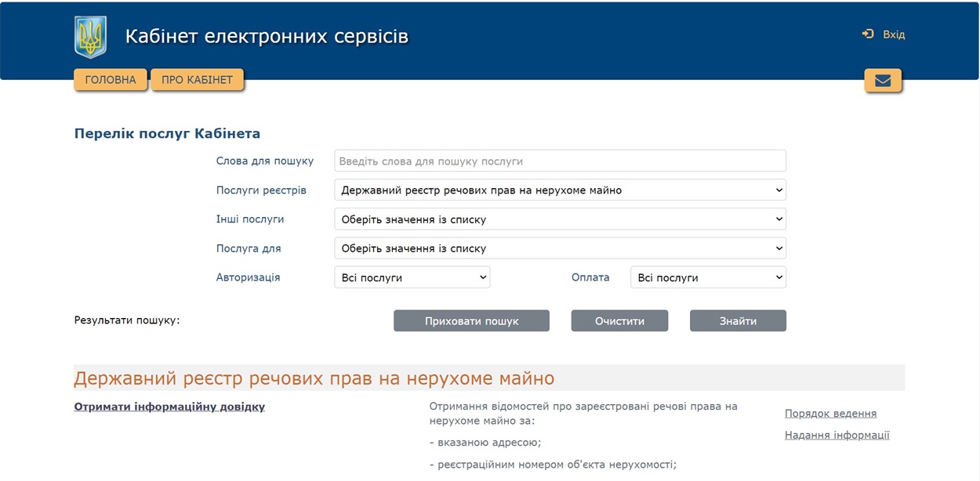Click the Послуга для label
980x481 pixels.
[x=249, y=248]
